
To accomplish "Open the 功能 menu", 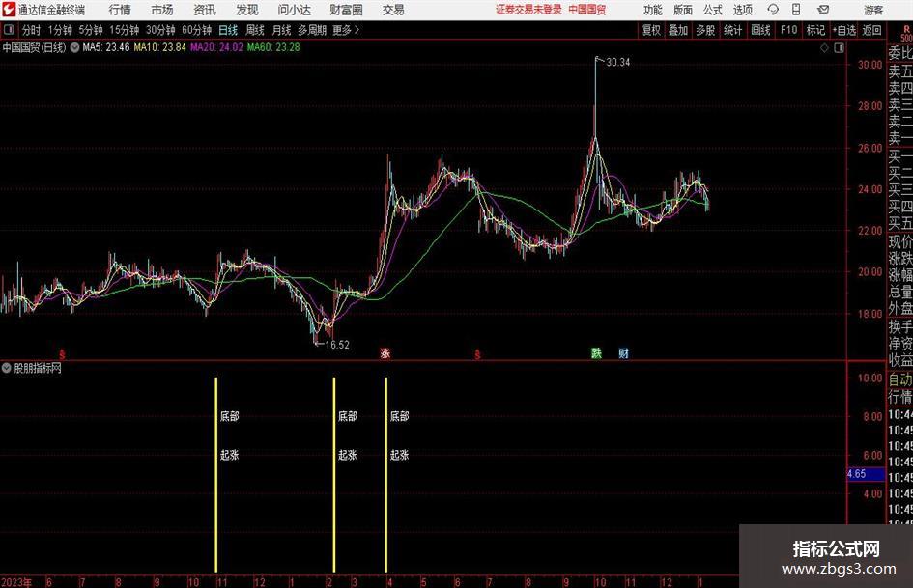I will (x=653, y=10).
